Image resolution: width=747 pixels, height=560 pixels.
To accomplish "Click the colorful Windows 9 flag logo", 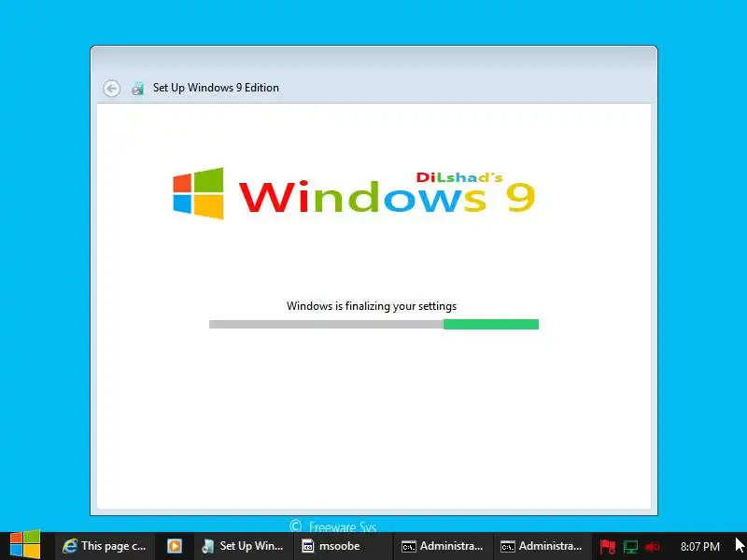I will (x=198, y=193).
